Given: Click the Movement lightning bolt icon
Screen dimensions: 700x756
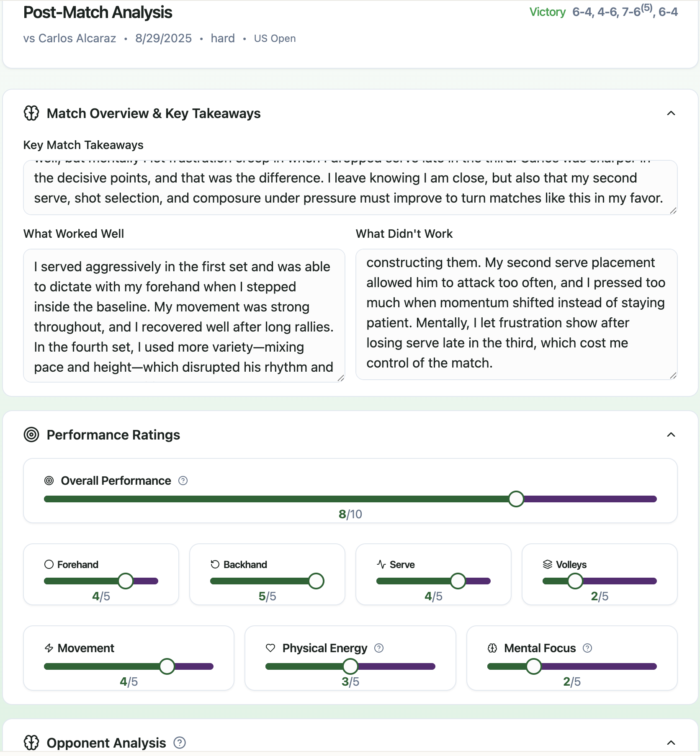Looking at the screenshot, I should (x=49, y=648).
